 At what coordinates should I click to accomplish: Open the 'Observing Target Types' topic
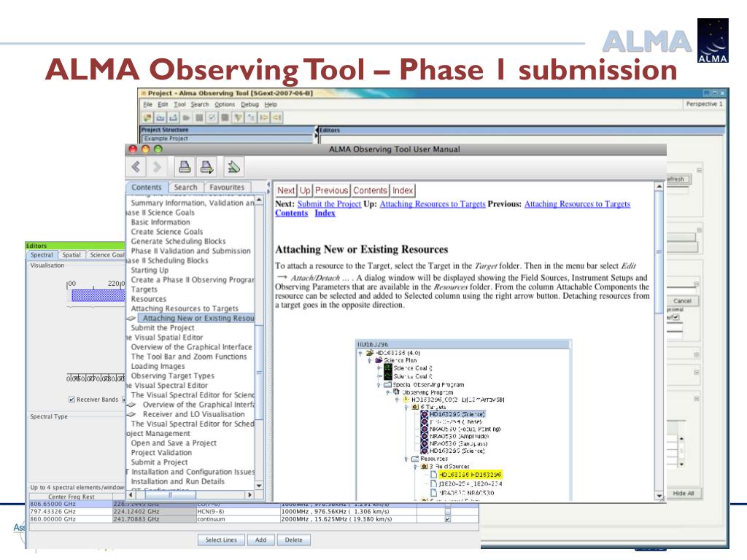click(x=172, y=376)
